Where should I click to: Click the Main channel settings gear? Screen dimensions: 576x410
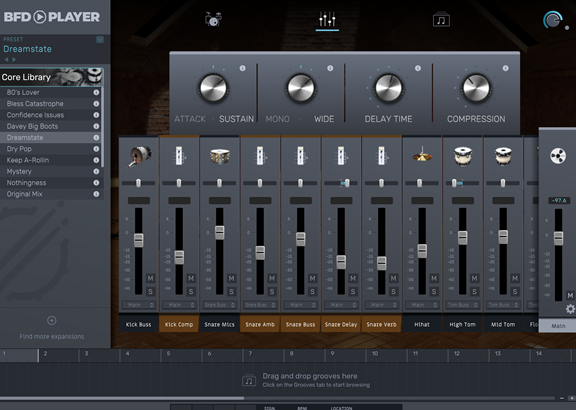click(x=570, y=309)
